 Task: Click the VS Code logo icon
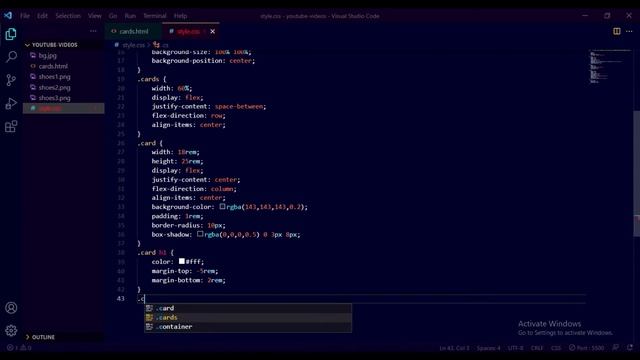point(8,16)
